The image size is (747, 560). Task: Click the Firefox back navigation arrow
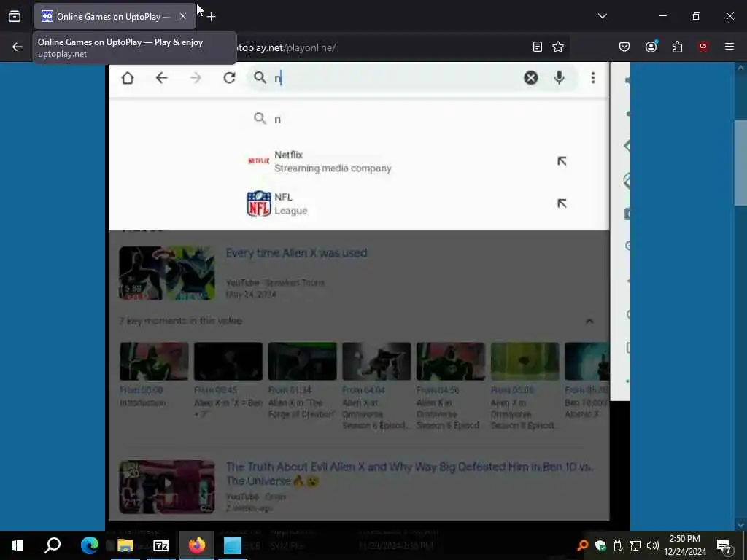click(x=18, y=47)
